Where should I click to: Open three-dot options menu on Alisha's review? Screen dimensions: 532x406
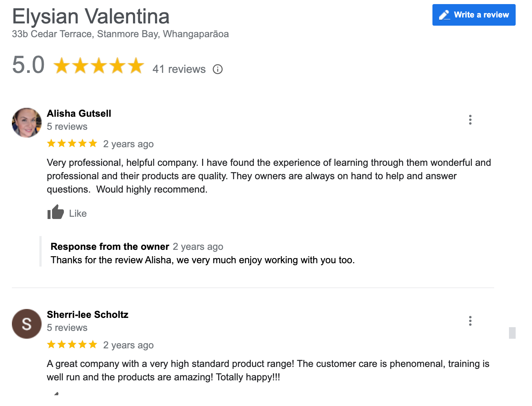pyautogui.click(x=470, y=120)
